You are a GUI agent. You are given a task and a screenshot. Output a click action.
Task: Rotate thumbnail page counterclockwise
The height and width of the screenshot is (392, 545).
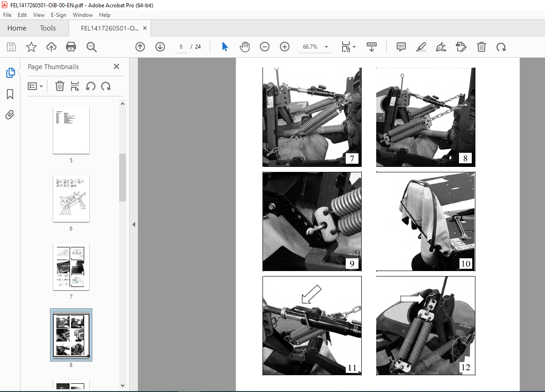pyautogui.click(x=91, y=86)
